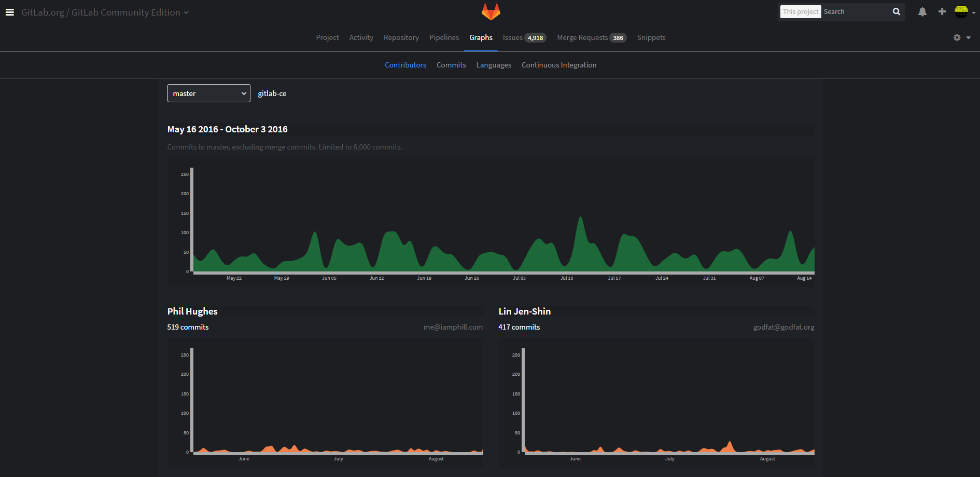Click the plus icon to create new content
980x477 pixels.
(942, 11)
